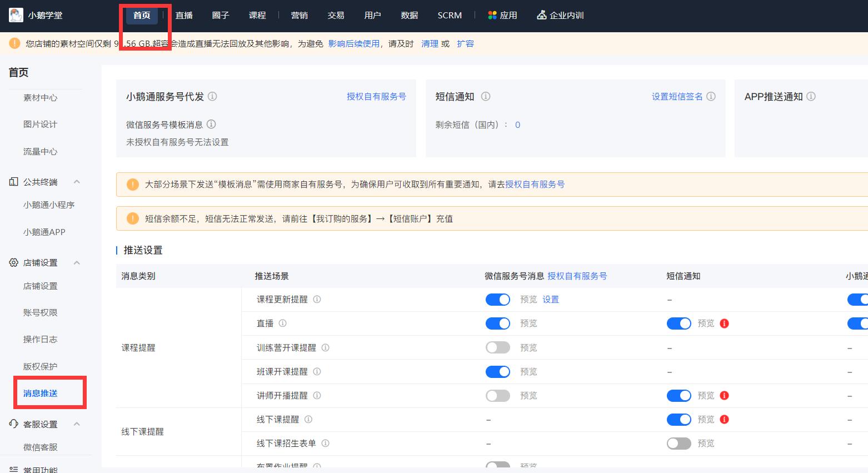This screenshot has width=868, height=473.
Task: Click the 客服设置 headset icon
Action: [x=13, y=424]
